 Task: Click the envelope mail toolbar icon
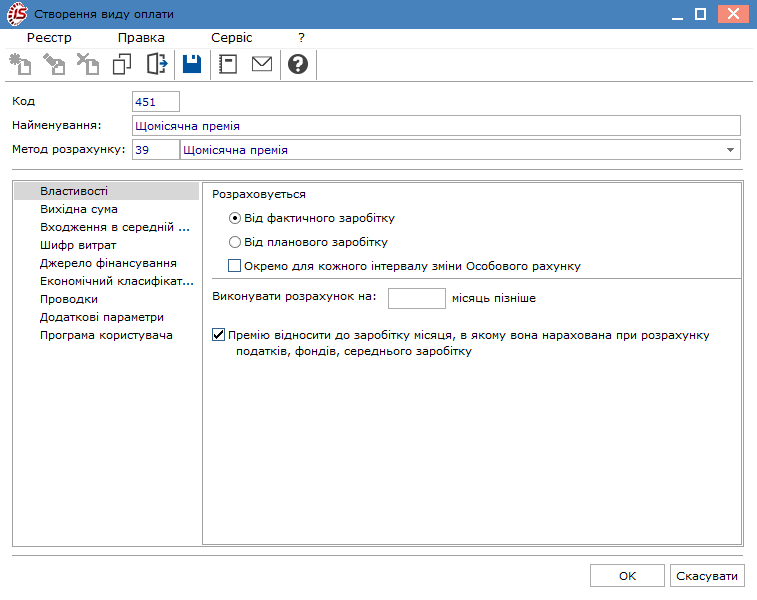(262, 64)
